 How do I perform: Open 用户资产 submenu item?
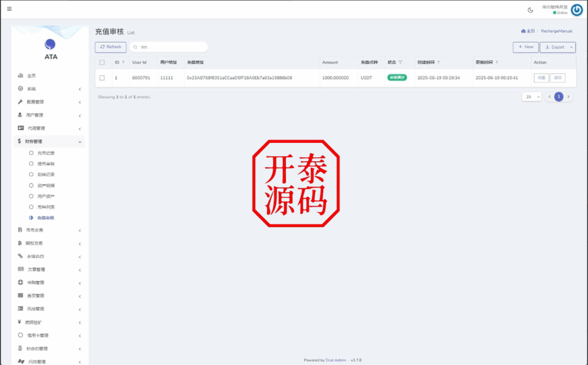pyautogui.click(x=46, y=196)
